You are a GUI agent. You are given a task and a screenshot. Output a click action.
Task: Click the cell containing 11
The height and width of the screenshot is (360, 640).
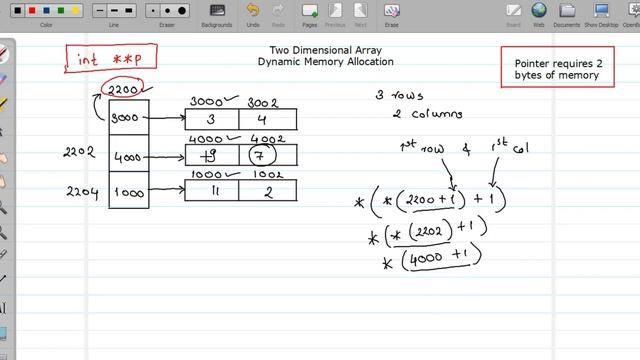(212, 191)
